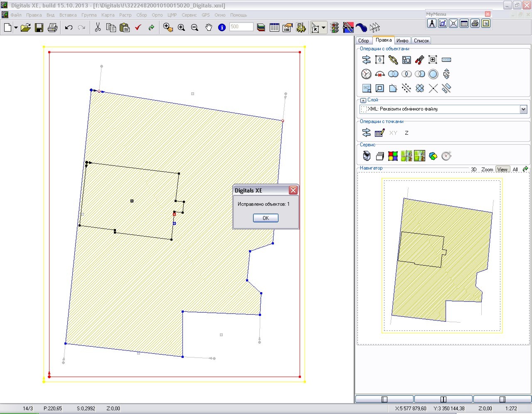Click the traffic light icon
This screenshot has width=532, height=414.
335,27
